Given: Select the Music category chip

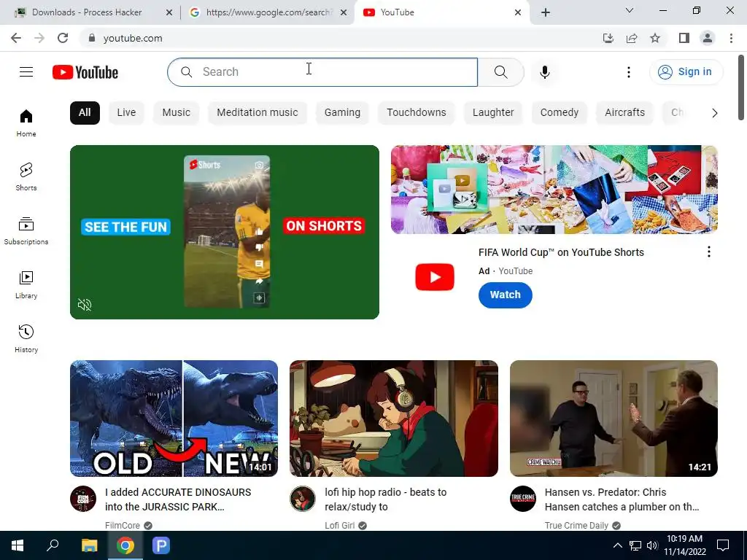Looking at the screenshot, I should pos(177,113).
